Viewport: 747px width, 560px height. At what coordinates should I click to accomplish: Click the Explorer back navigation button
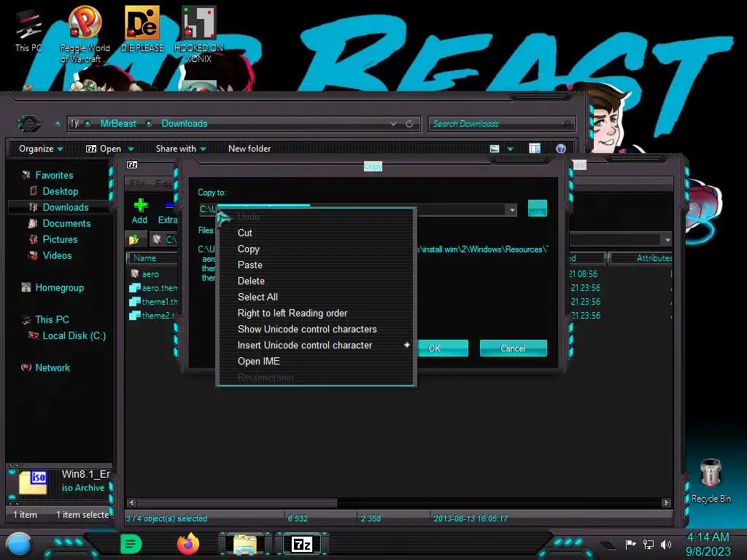coord(29,124)
